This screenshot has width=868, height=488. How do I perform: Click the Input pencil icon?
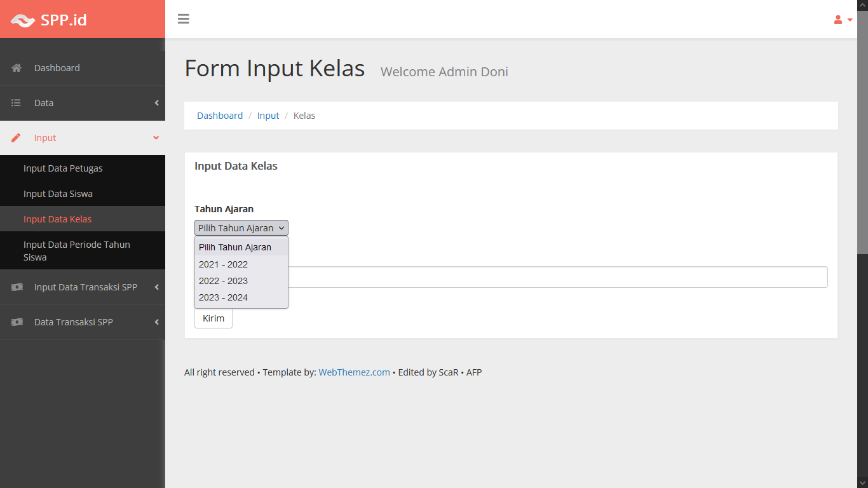click(17, 138)
